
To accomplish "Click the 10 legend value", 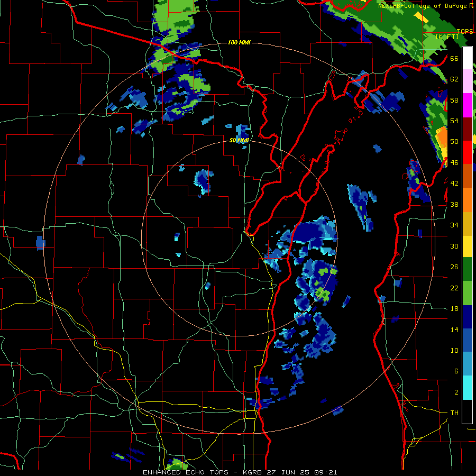I will coord(454,351).
